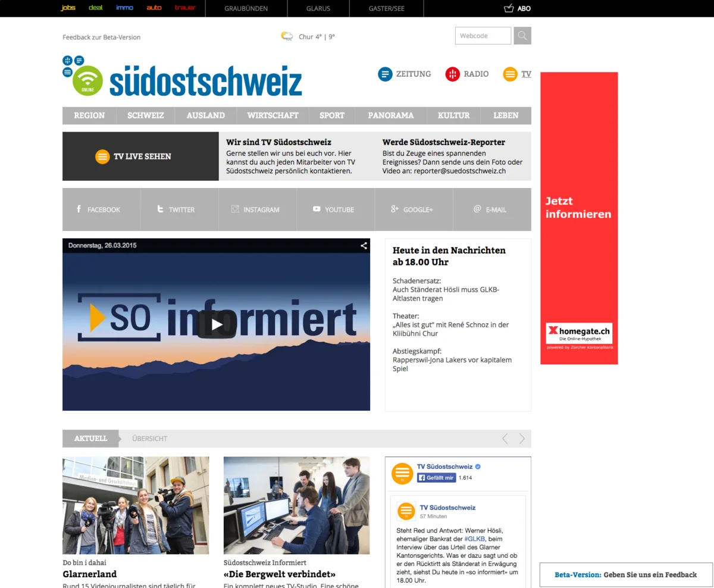Click Feedback zur Beta-Version link
714x588 pixels.
[102, 37]
